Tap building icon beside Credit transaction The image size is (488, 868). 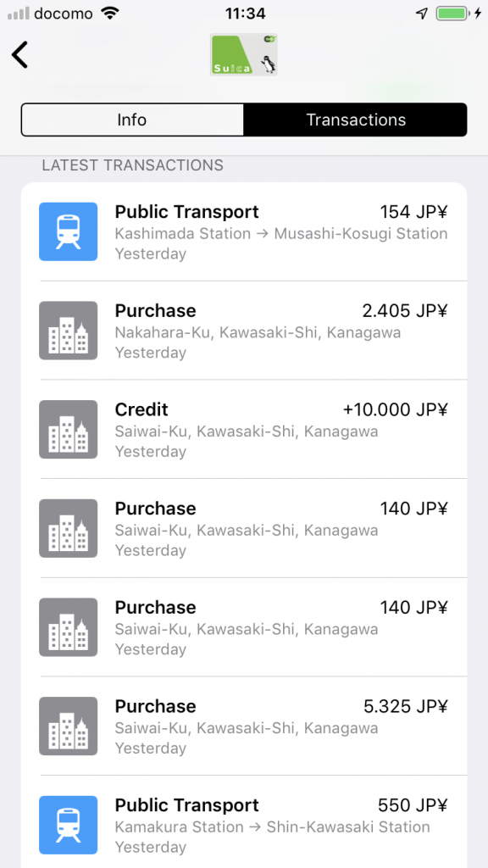point(68,430)
